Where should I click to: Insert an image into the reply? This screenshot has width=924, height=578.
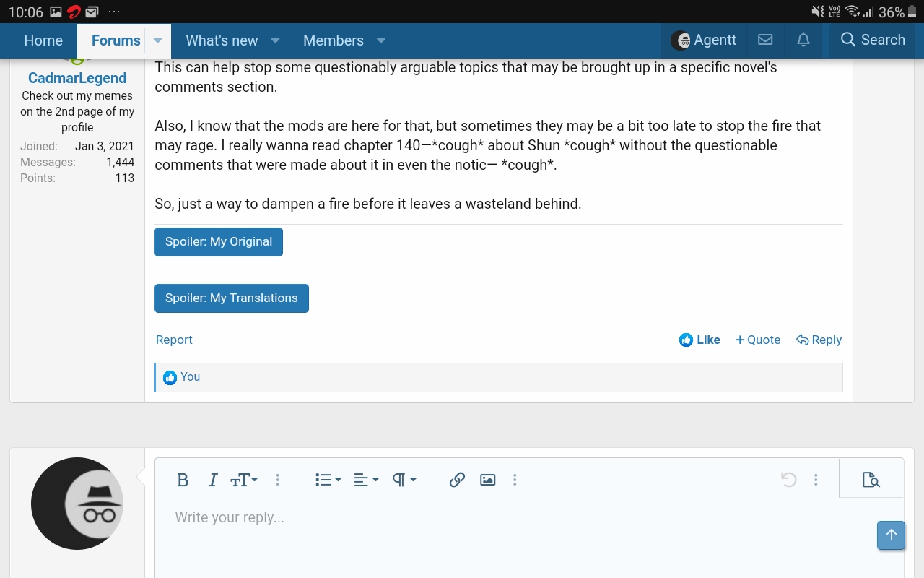(x=487, y=480)
